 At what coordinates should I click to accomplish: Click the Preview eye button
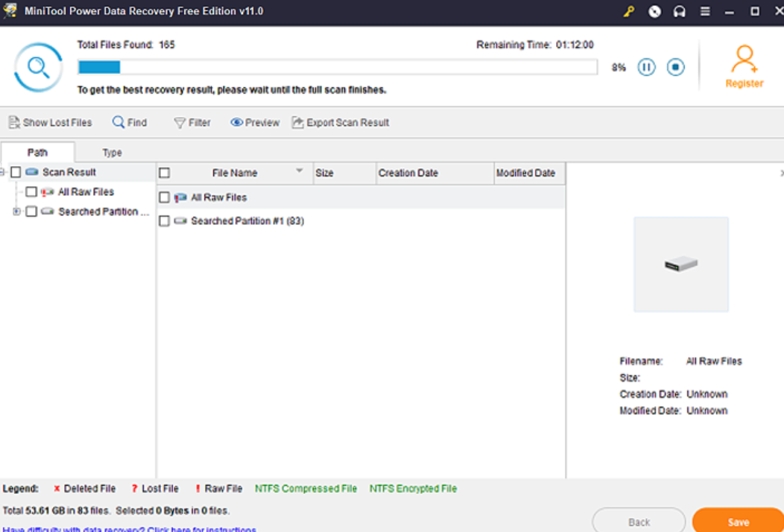pyautogui.click(x=254, y=122)
